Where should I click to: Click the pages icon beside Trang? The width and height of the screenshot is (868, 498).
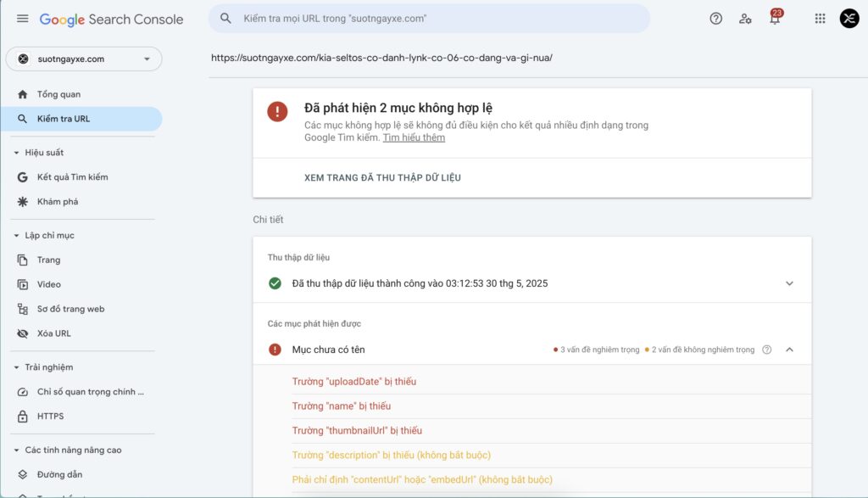(x=22, y=260)
